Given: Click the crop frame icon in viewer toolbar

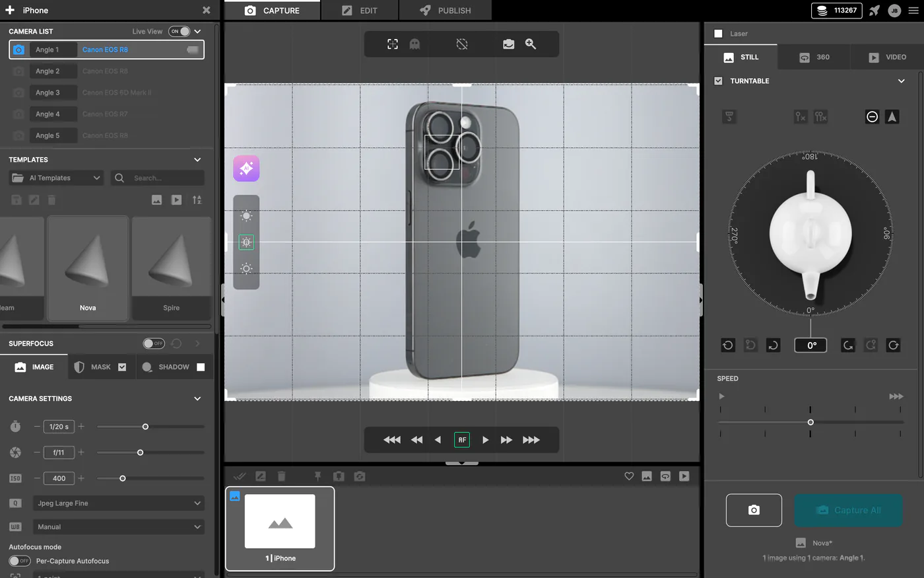Looking at the screenshot, I should pyautogui.click(x=393, y=44).
